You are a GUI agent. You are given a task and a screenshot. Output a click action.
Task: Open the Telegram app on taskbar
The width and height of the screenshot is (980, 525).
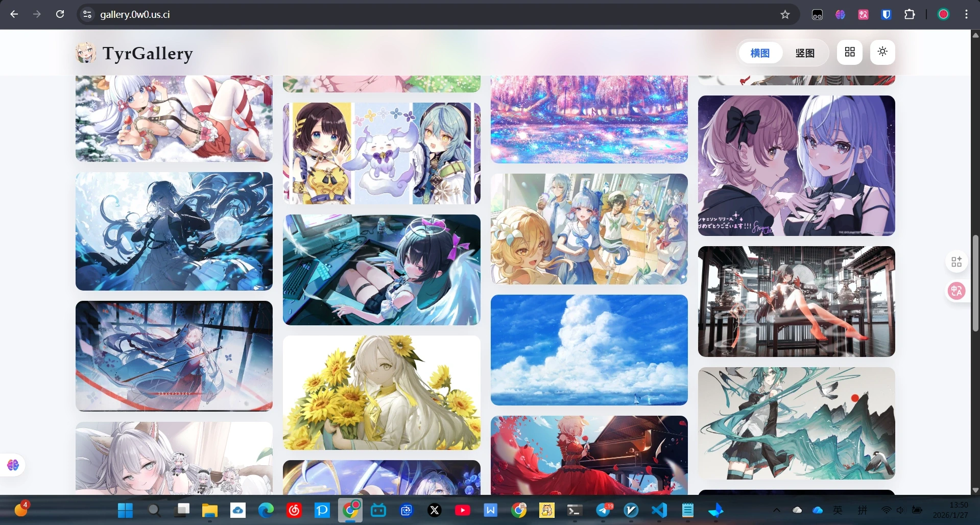(x=603, y=510)
